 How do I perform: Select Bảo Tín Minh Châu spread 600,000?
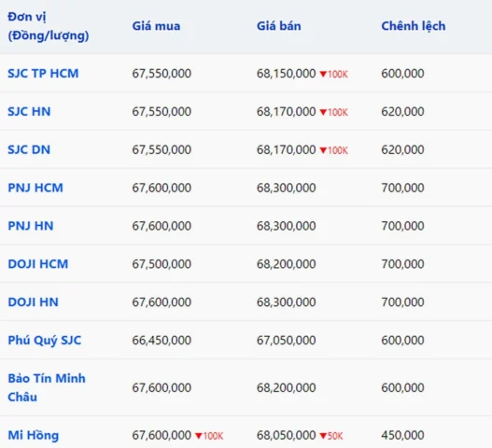pos(403,388)
